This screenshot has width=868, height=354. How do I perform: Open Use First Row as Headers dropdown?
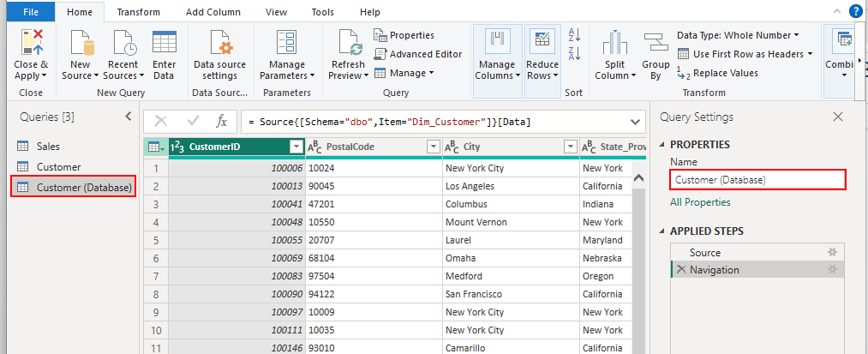[745, 54]
